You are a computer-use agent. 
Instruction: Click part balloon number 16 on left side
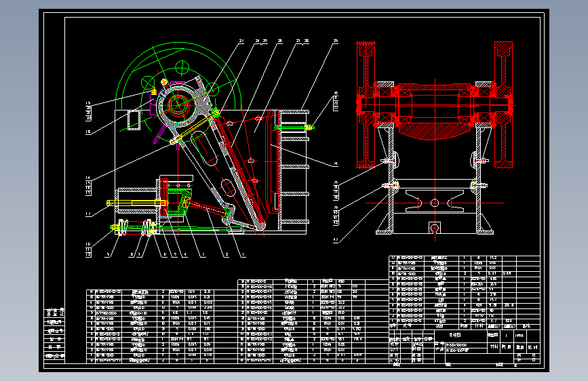(x=88, y=132)
